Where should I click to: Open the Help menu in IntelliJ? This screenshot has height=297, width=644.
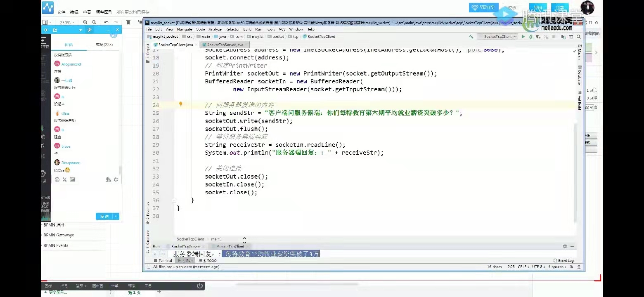coord(310,29)
